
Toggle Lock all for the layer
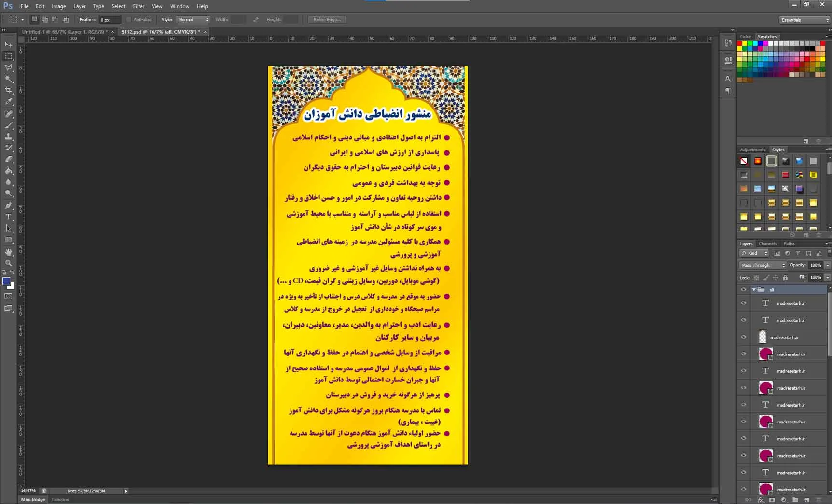click(x=785, y=278)
